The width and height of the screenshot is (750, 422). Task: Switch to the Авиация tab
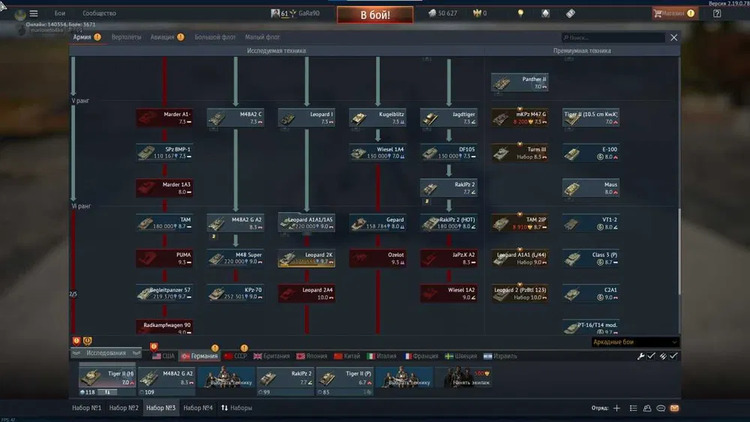[164, 37]
